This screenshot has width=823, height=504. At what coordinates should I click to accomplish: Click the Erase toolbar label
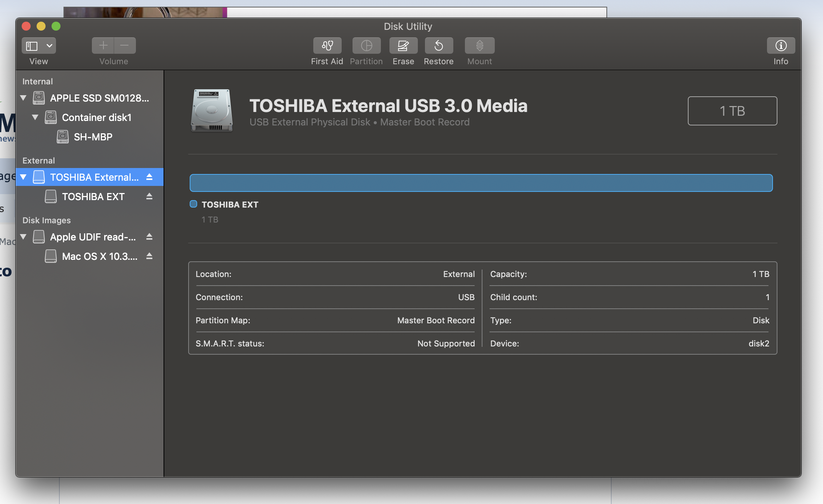pyautogui.click(x=403, y=61)
